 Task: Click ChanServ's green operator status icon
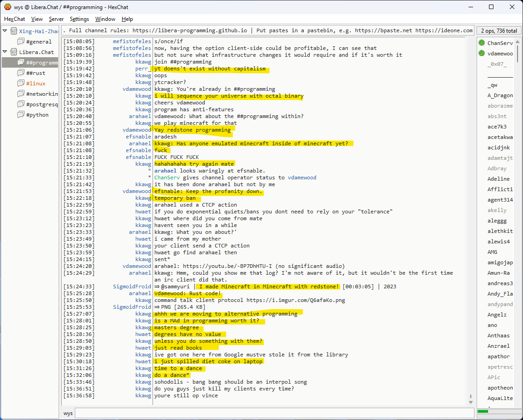(x=481, y=43)
